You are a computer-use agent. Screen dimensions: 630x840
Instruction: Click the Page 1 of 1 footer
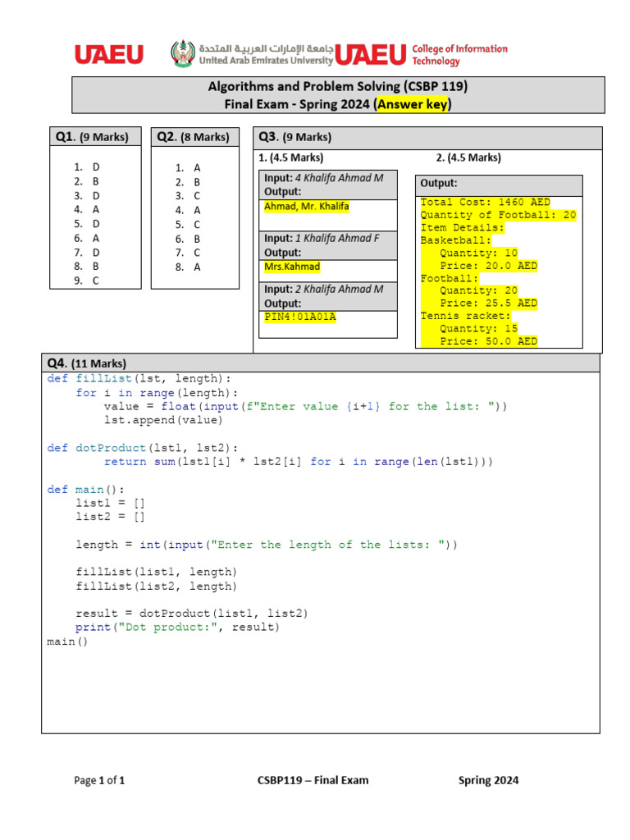99,781
